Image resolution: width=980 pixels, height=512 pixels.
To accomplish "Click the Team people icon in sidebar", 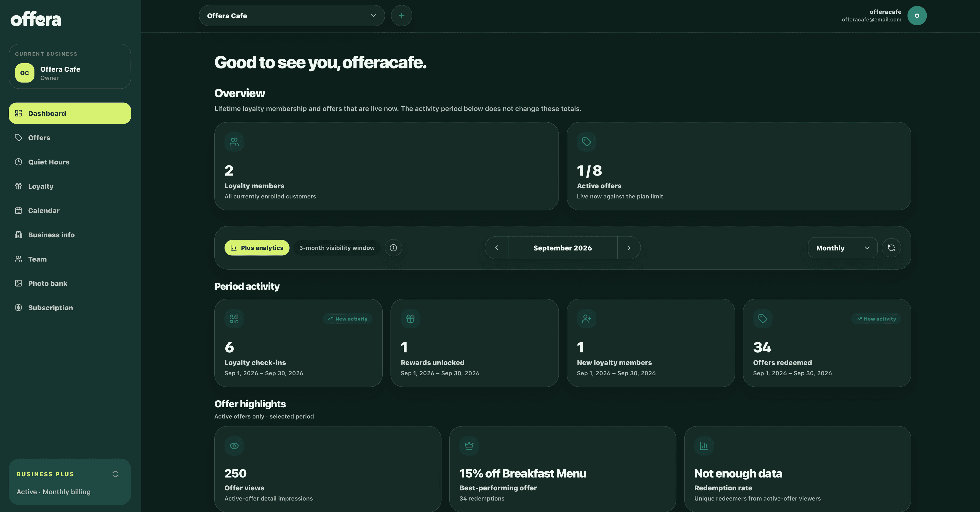I will tap(18, 259).
